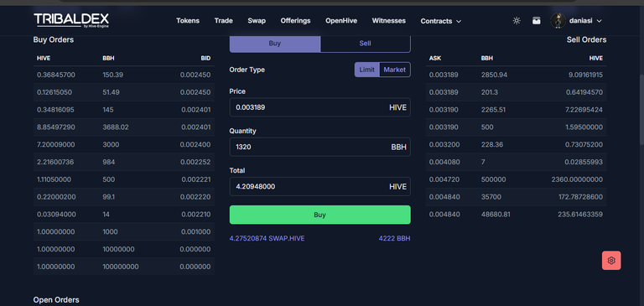Select sell order with 48680.81 BBH
Screen dimensions: 644x306
pos(516,215)
